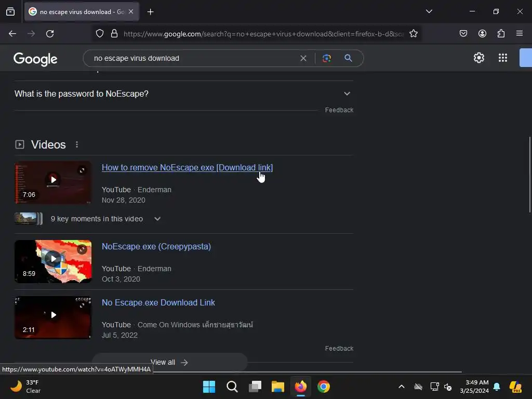Play the 7:06 video thumbnail
The height and width of the screenshot is (399, 532).
pyautogui.click(x=53, y=182)
